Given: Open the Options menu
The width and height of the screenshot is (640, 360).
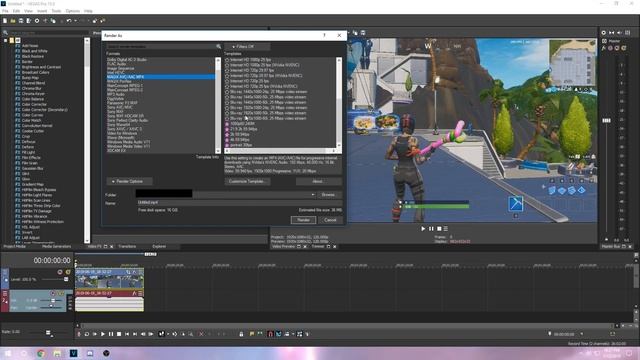Looking at the screenshot, I should 73,11.
